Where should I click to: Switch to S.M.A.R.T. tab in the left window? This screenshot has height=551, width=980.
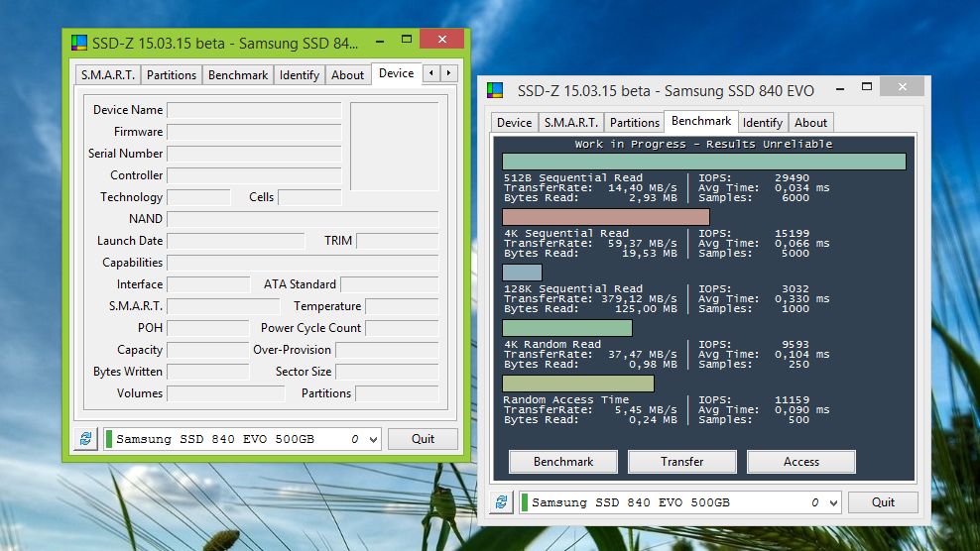[x=108, y=75]
